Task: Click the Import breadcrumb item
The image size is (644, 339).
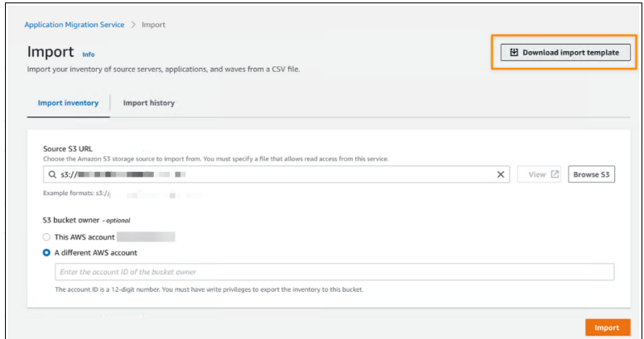Action: pos(153,25)
